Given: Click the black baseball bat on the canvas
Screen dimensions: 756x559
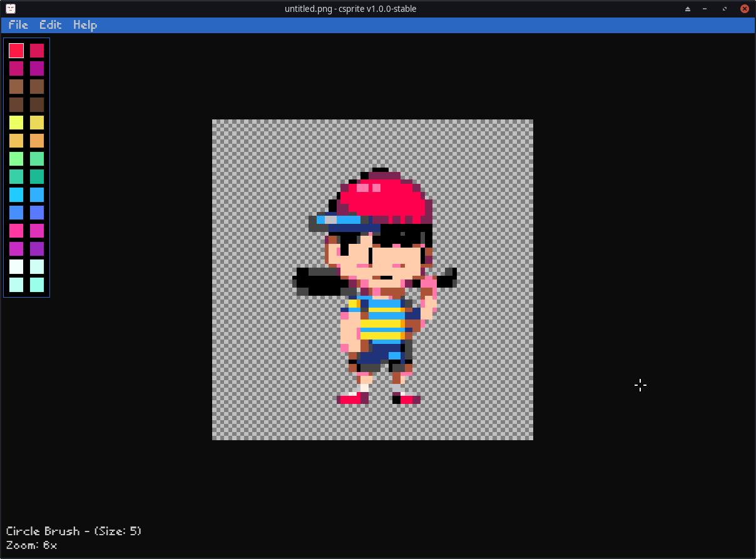Looking at the screenshot, I should [x=322, y=281].
